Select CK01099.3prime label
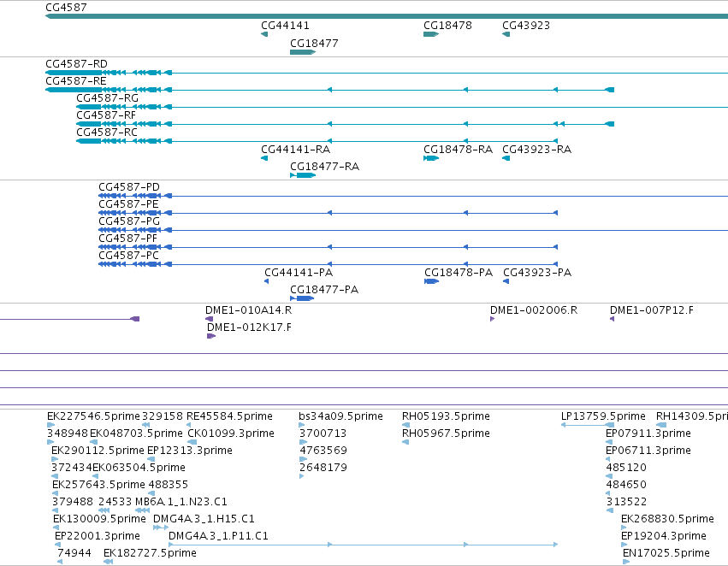This screenshot has height=566, width=728. point(231,433)
